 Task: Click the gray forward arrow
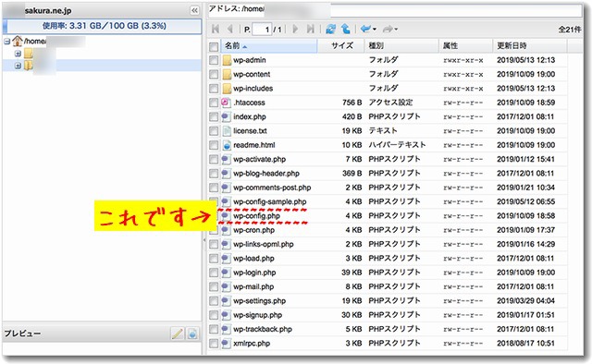(x=388, y=29)
